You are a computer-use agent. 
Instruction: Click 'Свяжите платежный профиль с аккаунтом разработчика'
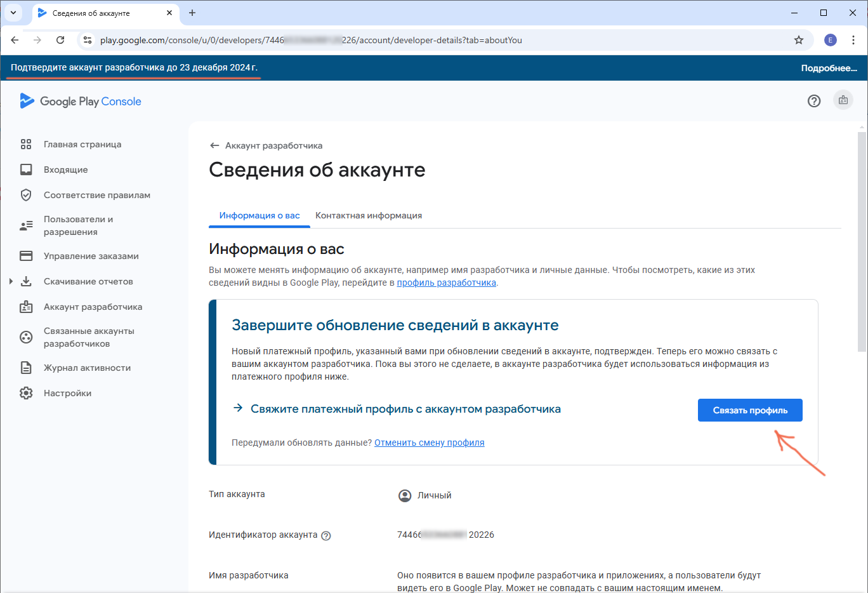click(x=405, y=409)
